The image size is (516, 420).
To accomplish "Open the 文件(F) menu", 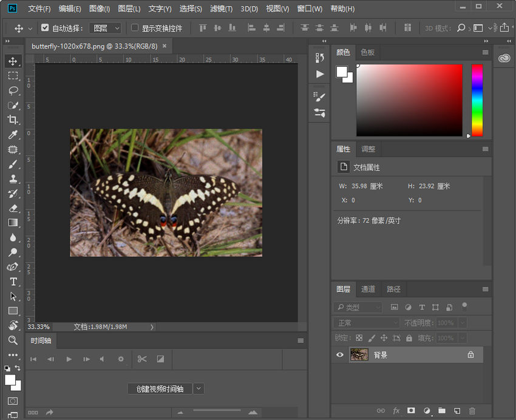I will click(x=39, y=9).
